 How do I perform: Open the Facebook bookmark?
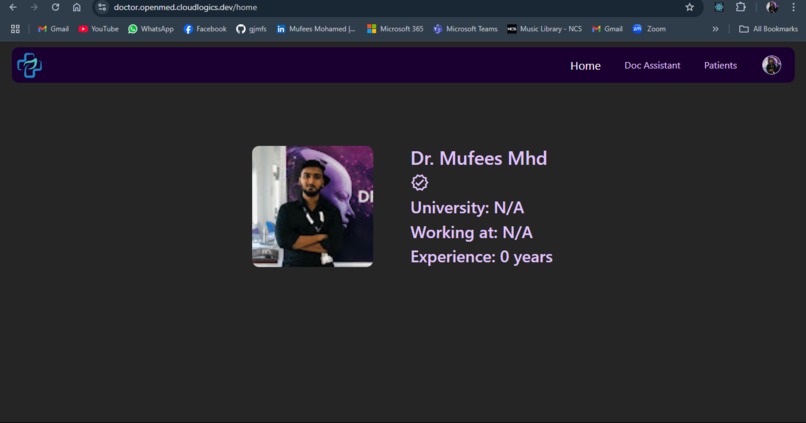click(x=205, y=29)
